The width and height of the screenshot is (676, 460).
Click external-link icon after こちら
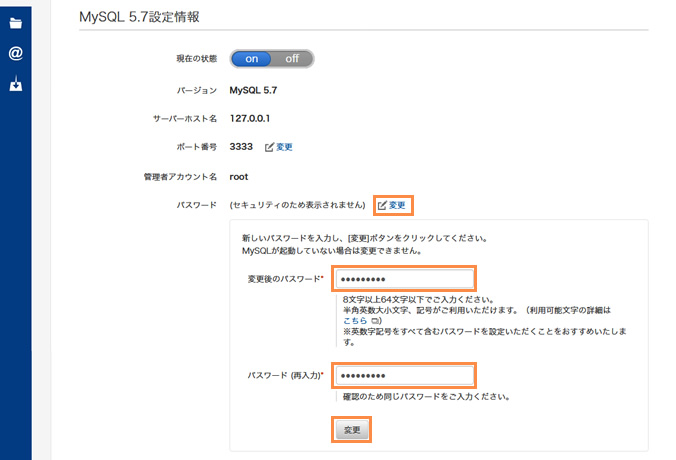[374, 321]
